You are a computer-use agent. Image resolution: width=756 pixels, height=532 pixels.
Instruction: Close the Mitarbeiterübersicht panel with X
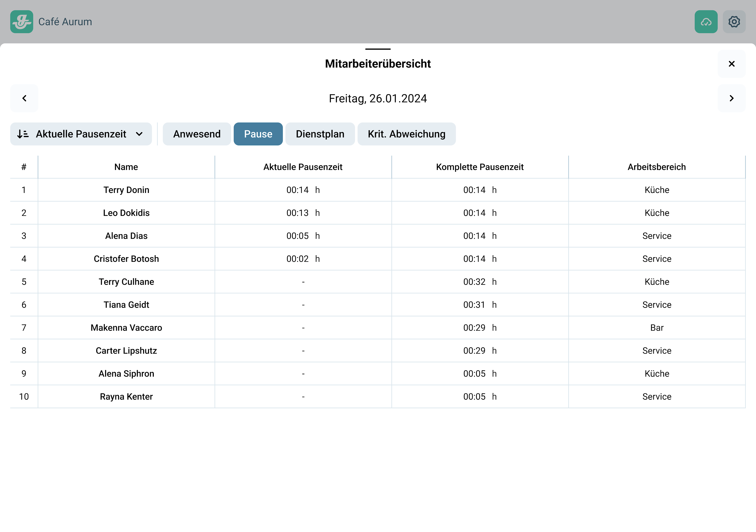click(x=731, y=64)
